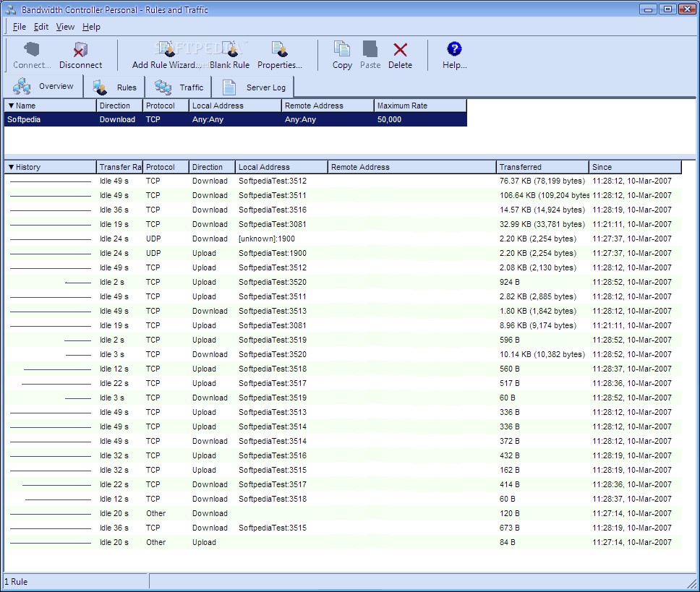Open the Edit menu
The image size is (700, 592).
click(40, 27)
